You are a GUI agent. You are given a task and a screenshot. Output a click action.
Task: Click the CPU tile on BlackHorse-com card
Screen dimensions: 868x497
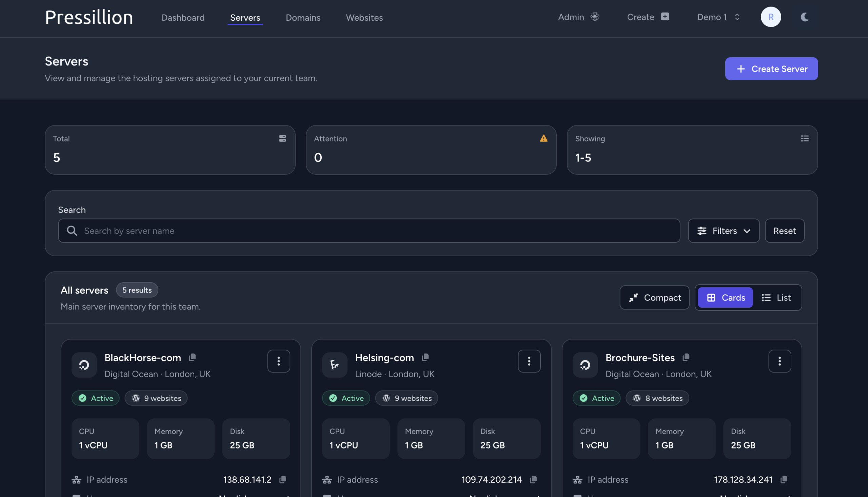tap(105, 439)
